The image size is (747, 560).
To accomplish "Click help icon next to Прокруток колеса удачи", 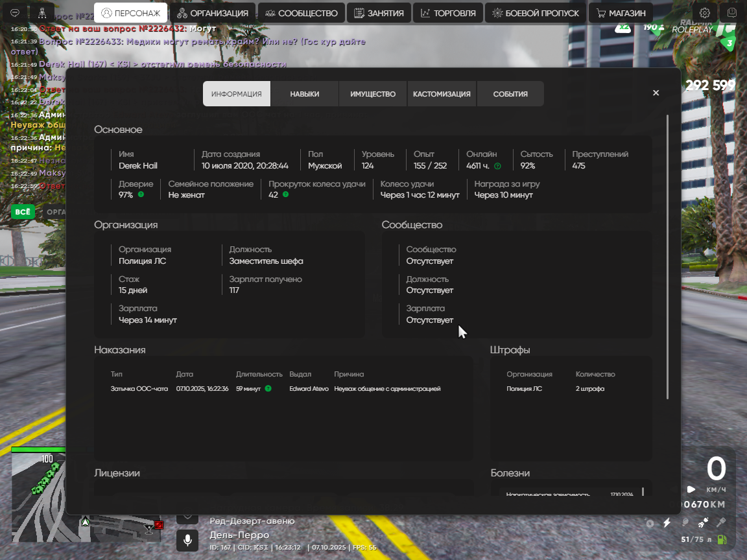I will 285,194.
